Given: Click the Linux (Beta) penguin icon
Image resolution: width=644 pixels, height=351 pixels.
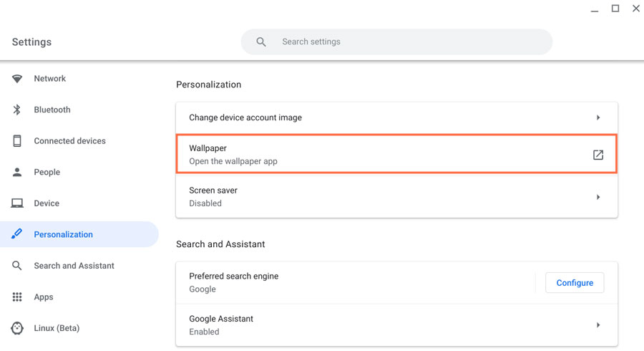Looking at the screenshot, I should tap(17, 328).
